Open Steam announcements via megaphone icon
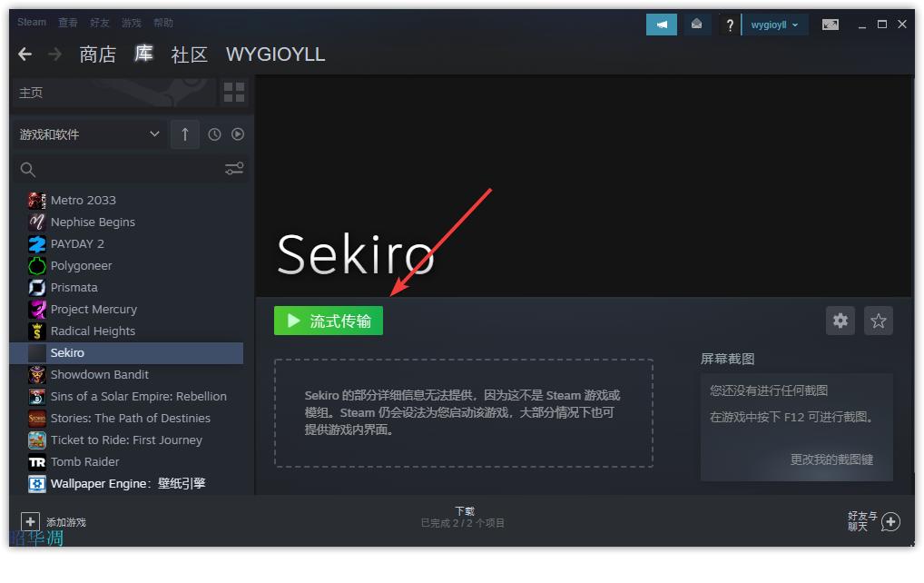924x583 pixels. [x=662, y=25]
